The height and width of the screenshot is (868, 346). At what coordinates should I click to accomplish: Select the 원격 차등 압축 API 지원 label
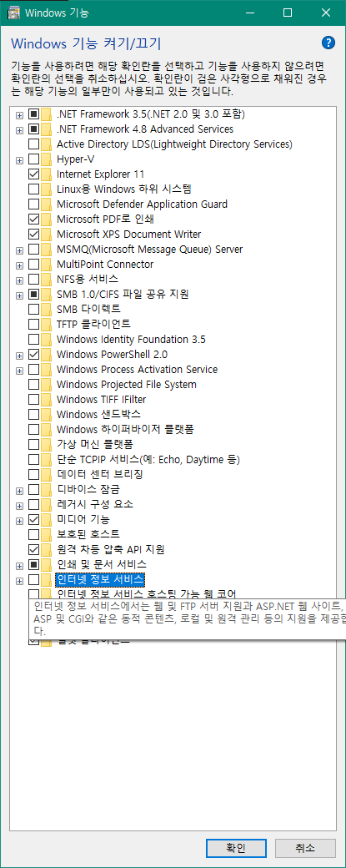[x=111, y=549]
